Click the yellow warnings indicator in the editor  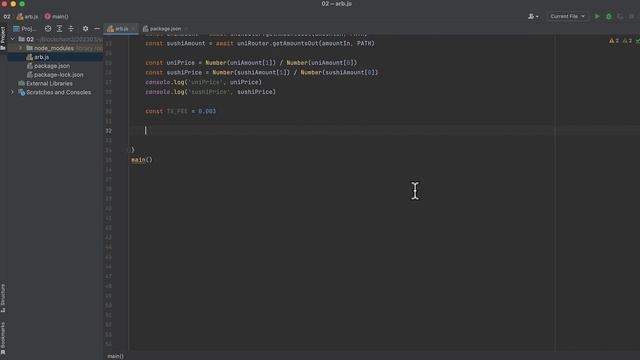(x=614, y=40)
